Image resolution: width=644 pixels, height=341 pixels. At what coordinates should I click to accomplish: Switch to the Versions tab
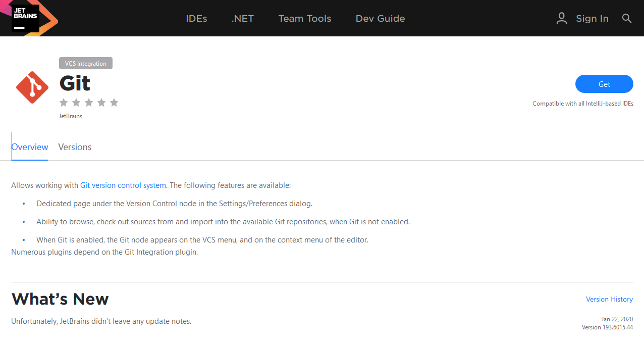(75, 147)
